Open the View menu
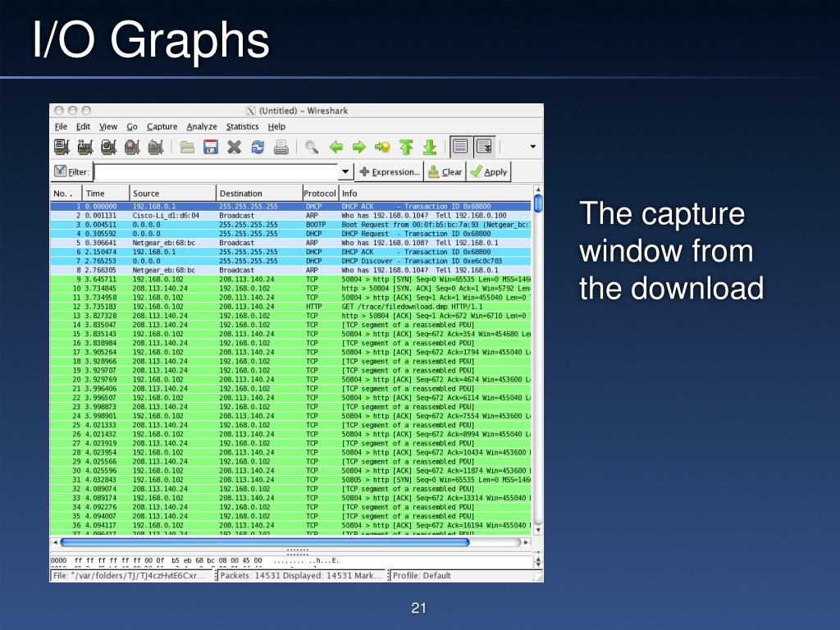Screen dimensions: 840x630 pyautogui.click(x=108, y=126)
